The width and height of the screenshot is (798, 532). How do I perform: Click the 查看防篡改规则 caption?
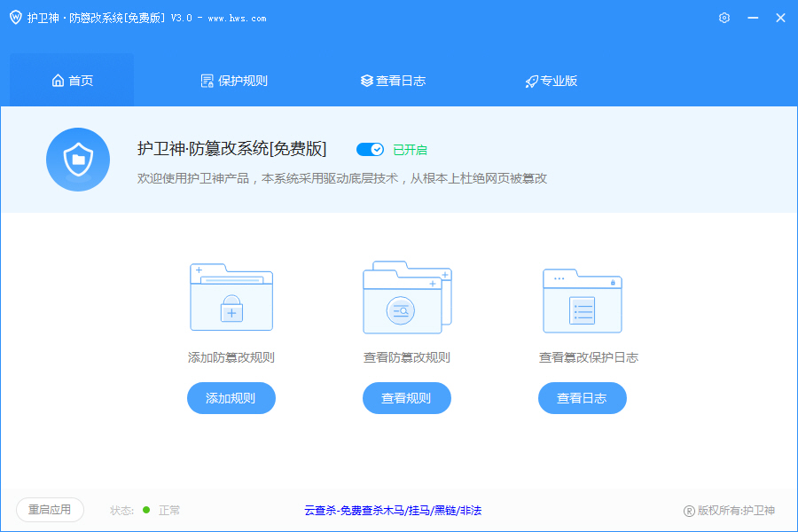coord(407,357)
